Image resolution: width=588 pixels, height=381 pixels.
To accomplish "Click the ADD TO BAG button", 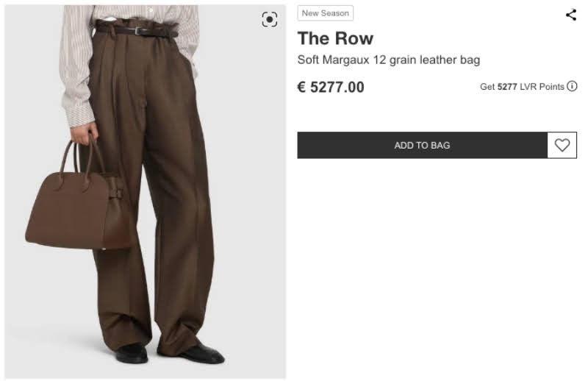I will point(422,145).
